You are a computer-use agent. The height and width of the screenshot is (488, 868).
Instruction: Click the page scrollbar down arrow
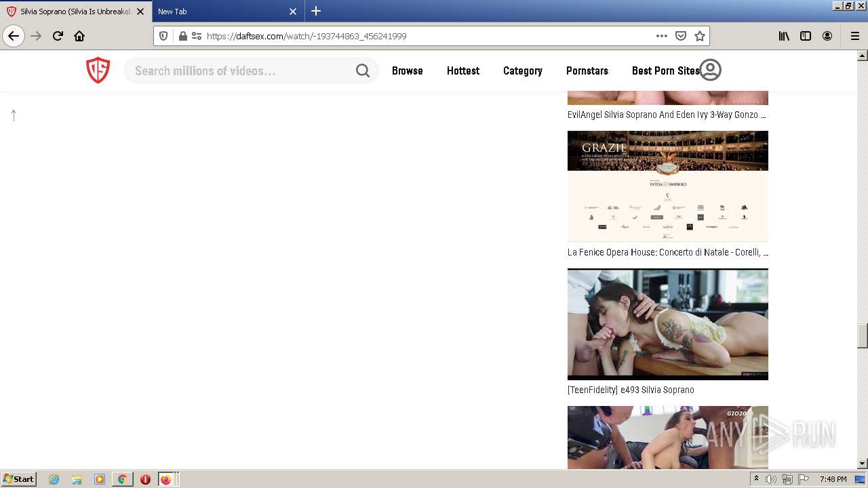(863, 464)
